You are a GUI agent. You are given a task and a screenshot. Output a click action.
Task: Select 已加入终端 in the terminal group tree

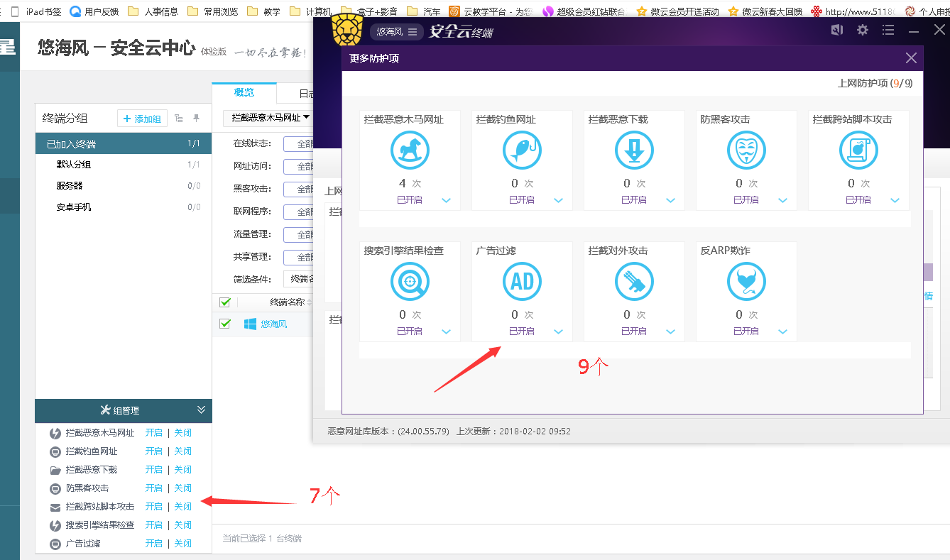click(124, 144)
